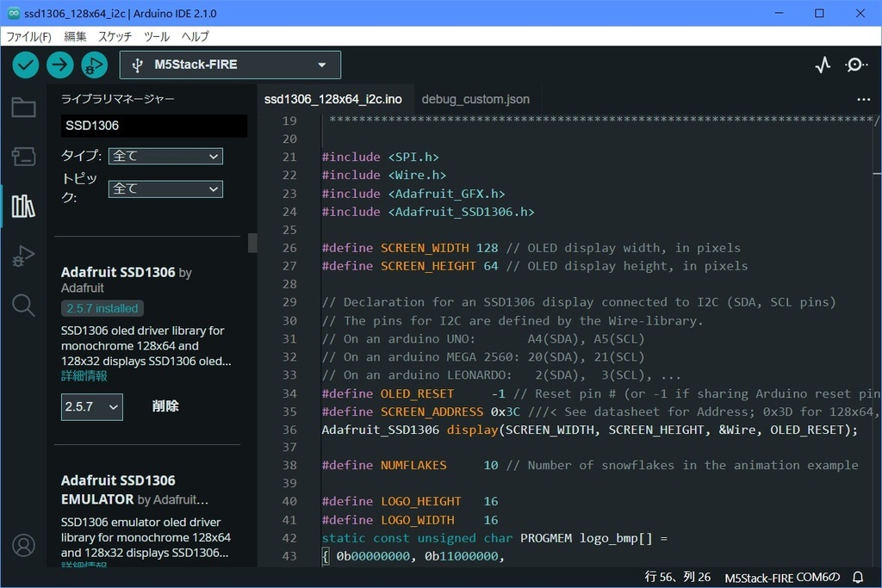This screenshot has width=882, height=588.
Task: Open the タイプ filter dropdown
Action: pyautogui.click(x=165, y=156)
